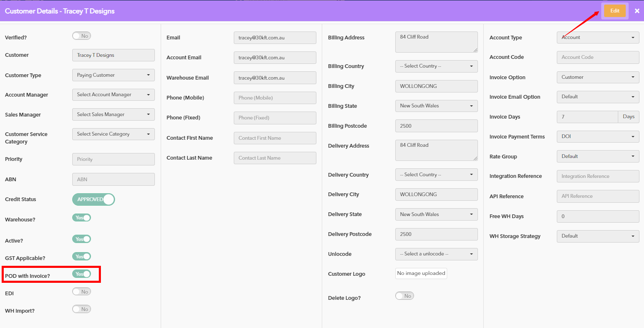Click the Customer Logo image box
The height and width of the screenshot is (328, 644).
[x=421, y=273]
